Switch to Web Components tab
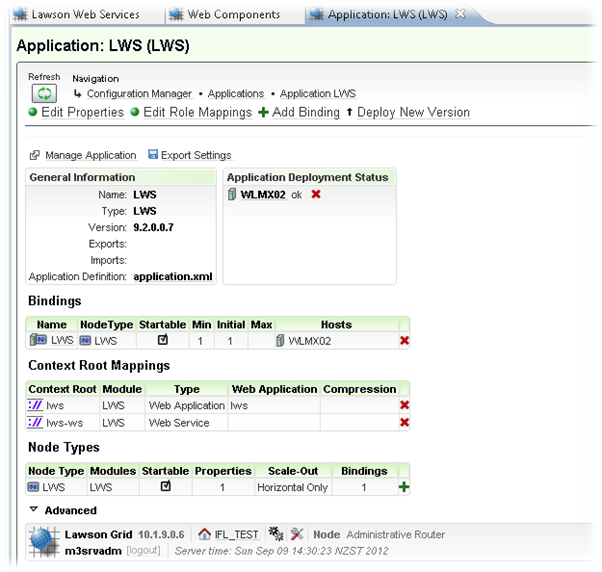The image size is (602, 572). (x=228, y=15)
